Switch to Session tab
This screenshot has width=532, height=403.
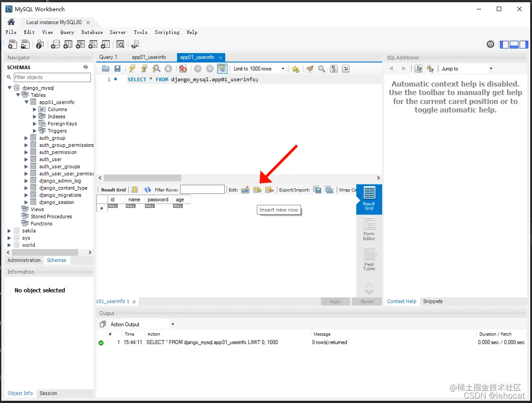click(x=48, y=393)
